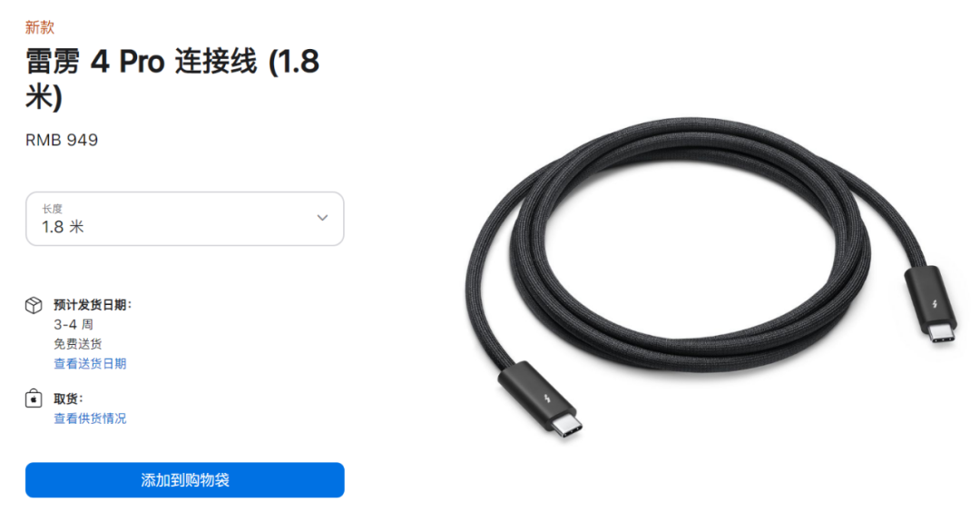Click the 添加到购物袋 button
This screenshot has height=512, width=980.
185,480
